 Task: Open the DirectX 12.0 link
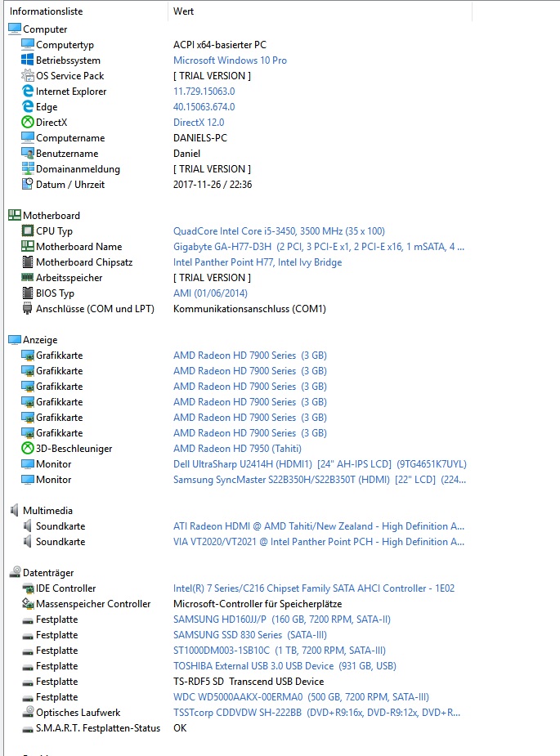(199, 123)
